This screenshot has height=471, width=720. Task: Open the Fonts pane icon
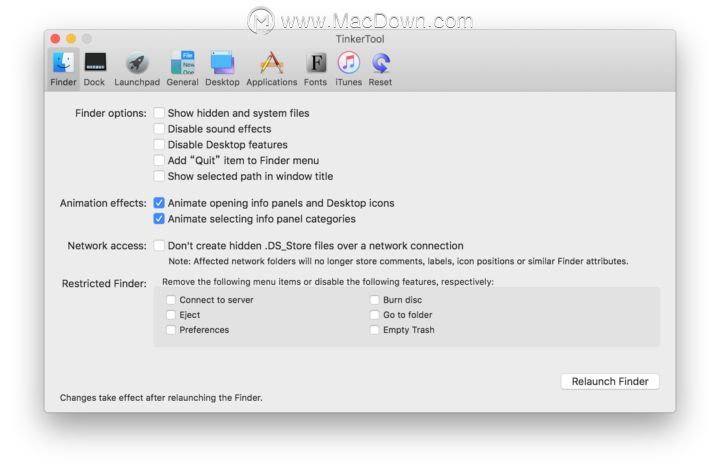pyautogui.click(x=315, y=69)
